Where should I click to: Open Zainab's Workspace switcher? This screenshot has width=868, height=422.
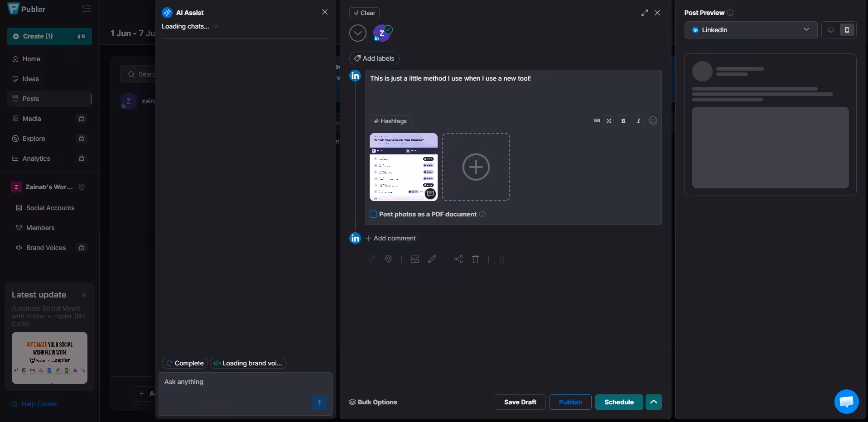point(43,187)
